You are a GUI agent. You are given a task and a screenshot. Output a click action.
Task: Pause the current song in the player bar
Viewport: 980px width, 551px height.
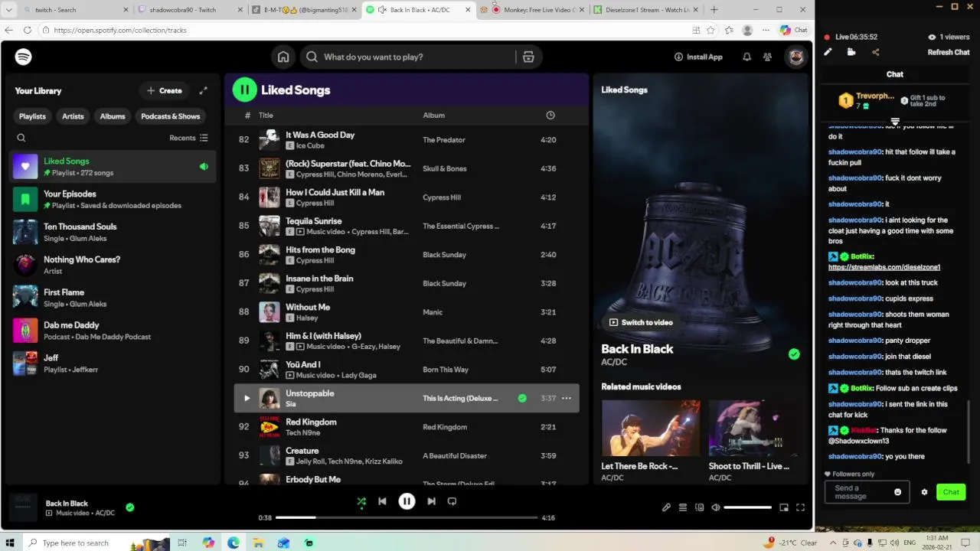coord(407,501)
